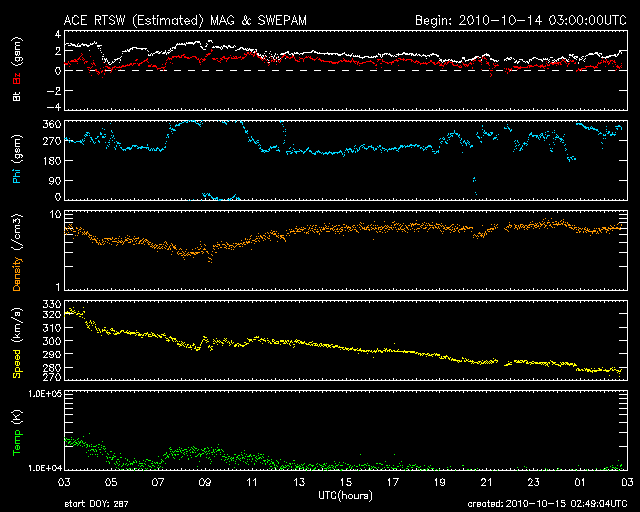Click the 'created: 2010-10-15 02:49:04UTC' text

click(547, 504)
